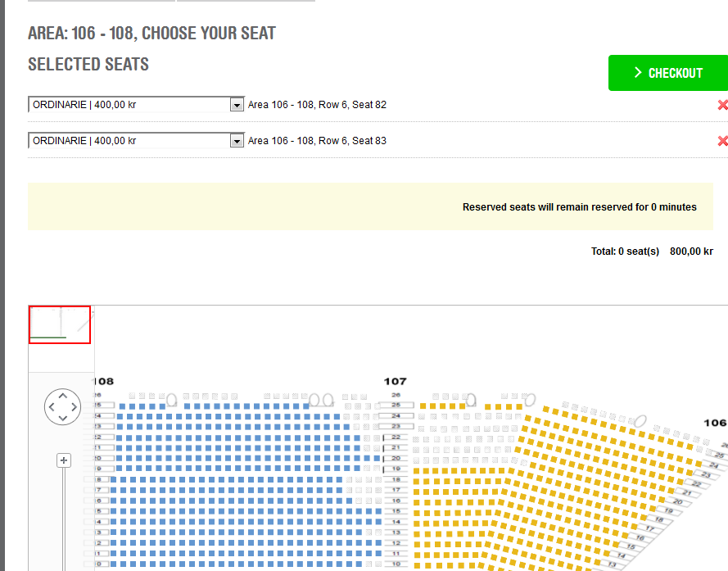Open ticket type dropdown for Seat 83
This screenshot has width=728, height=571.
click(x=136, y=140)
